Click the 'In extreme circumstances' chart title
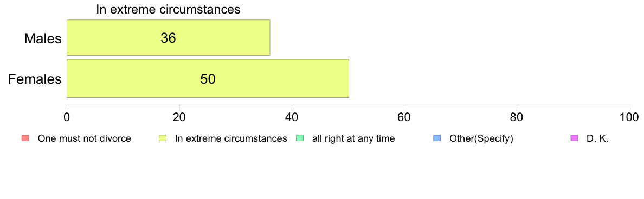This screenshot has width=644, height=199. click(168, 10)
